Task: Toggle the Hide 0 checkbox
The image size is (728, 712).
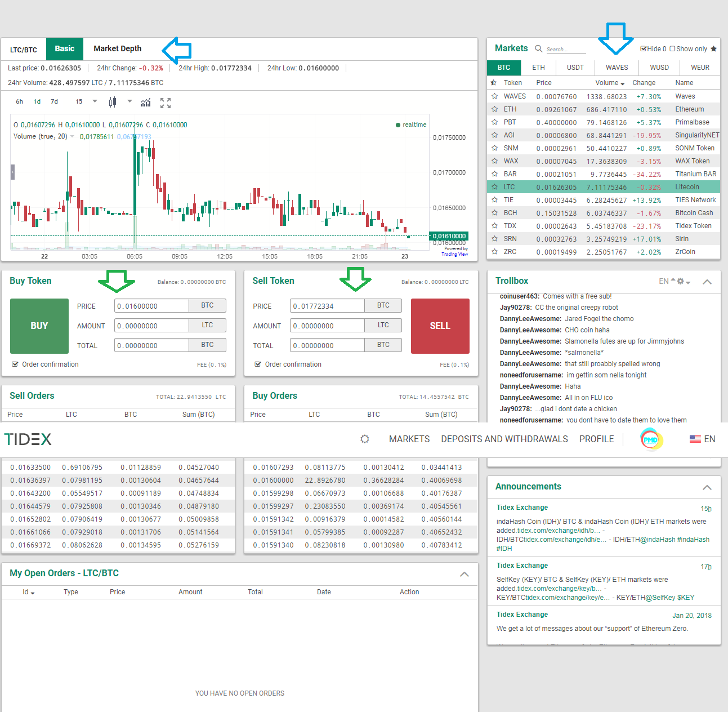Action: (x=644, y=49)
